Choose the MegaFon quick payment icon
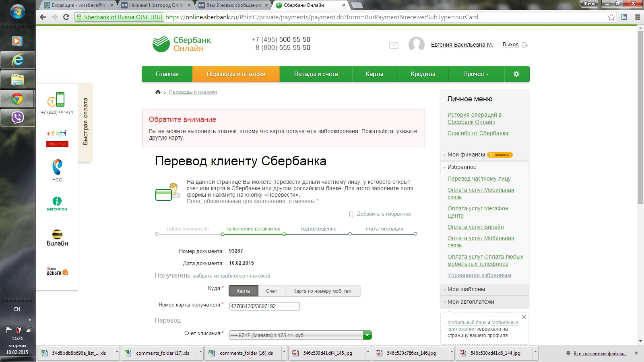The width and height of the screenshot is (644, 362). [x=57, y=204]
